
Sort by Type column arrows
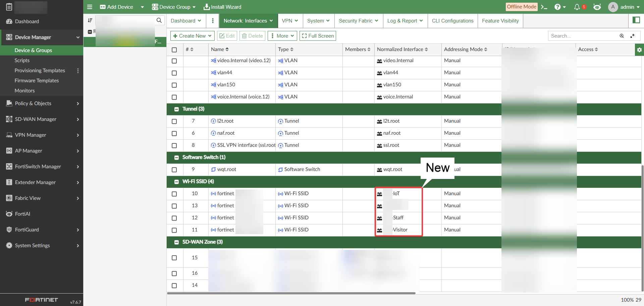click(292, 49)
